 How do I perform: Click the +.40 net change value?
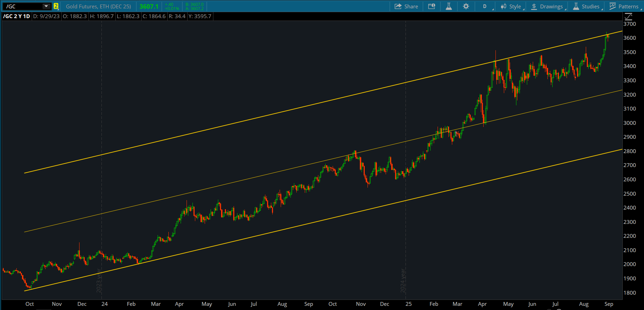point(169,5)
